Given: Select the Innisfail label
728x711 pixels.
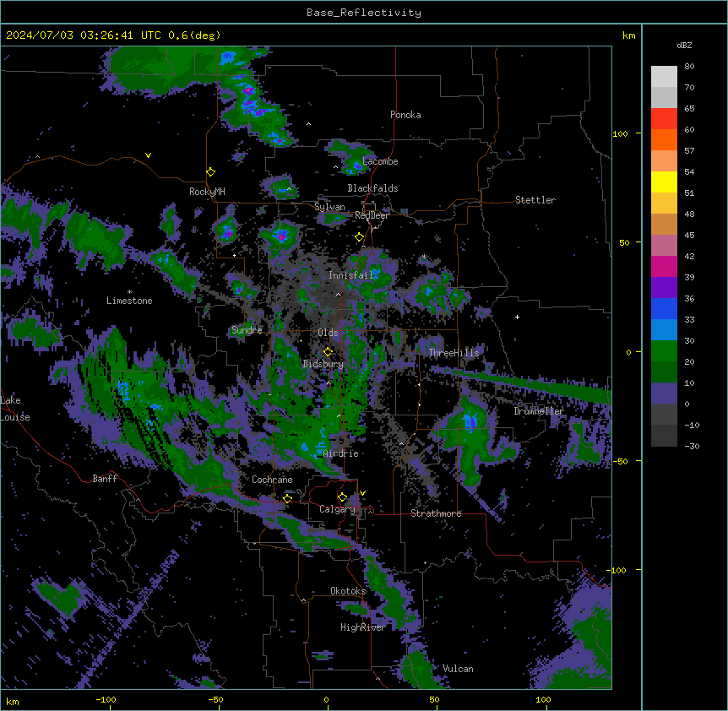Looking at the screenshot, I should 351,275.
